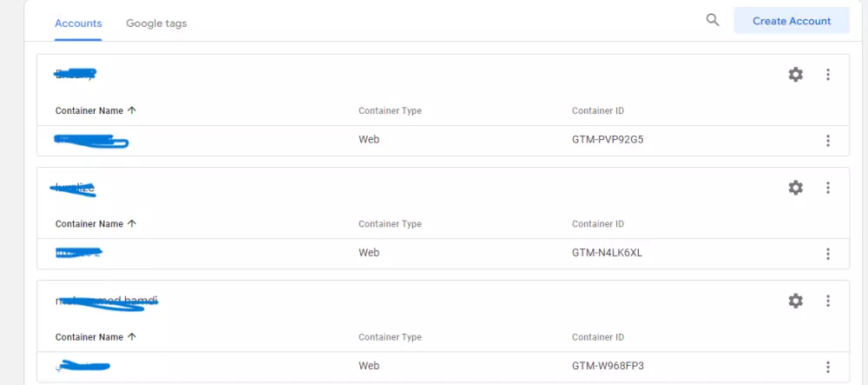The width and height of the screenshot is (868, 385).
Task: Switch to the Accounts tab
Action: click(x=78, y=23)
